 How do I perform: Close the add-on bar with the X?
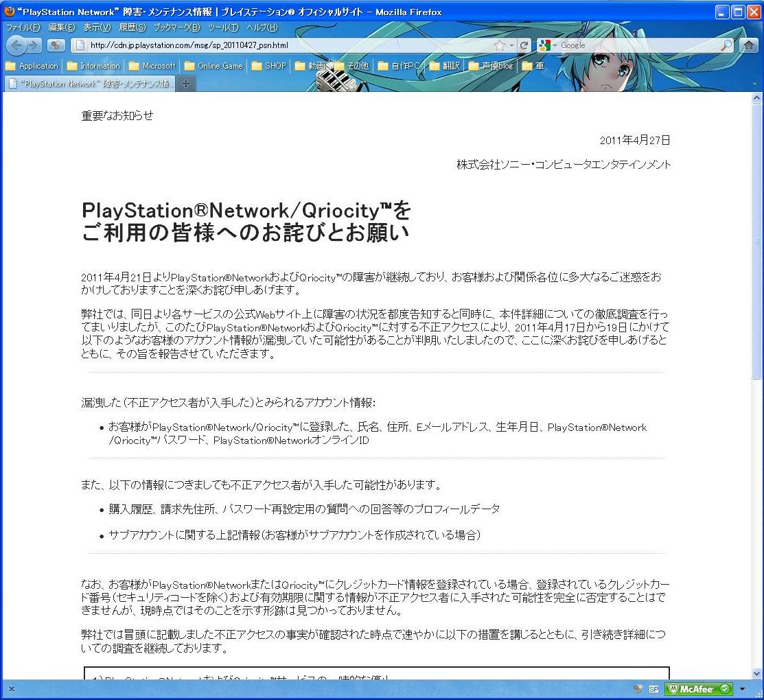click(x=12, y=689)
